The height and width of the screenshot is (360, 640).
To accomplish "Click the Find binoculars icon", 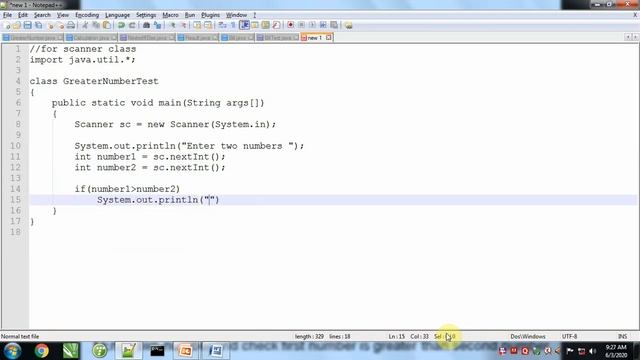I will pos(147,25).
